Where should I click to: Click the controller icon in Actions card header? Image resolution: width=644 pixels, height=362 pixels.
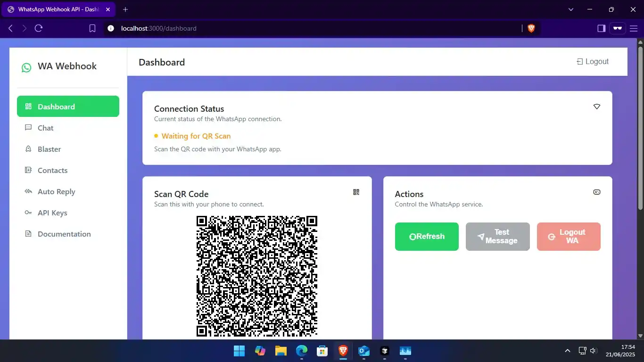(x=597, y=192)
